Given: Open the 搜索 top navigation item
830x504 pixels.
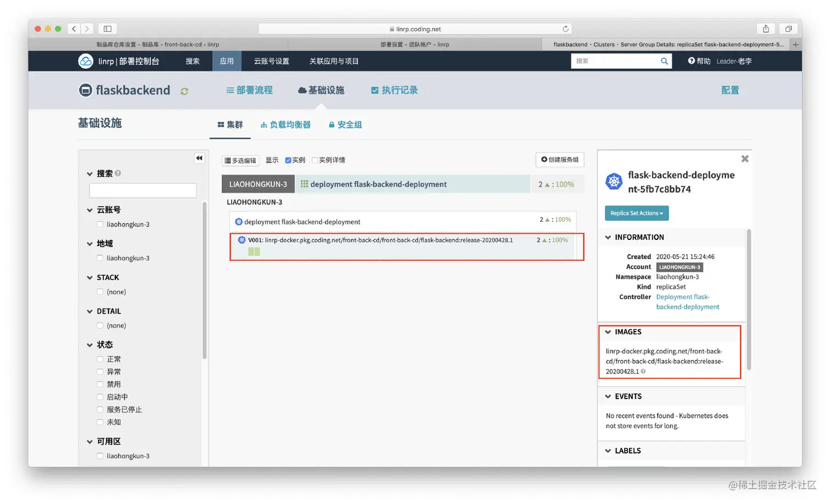Looking at the screenshot, I should click(193, 61).
